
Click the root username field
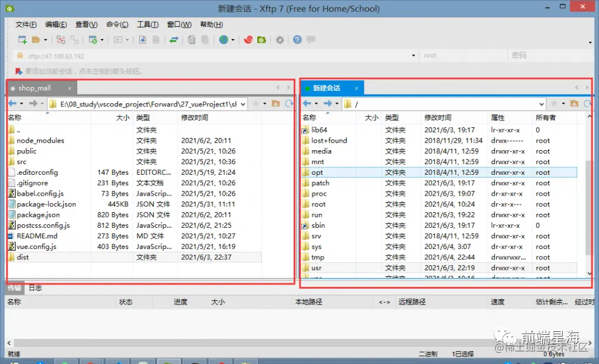[x=463, y=56]
